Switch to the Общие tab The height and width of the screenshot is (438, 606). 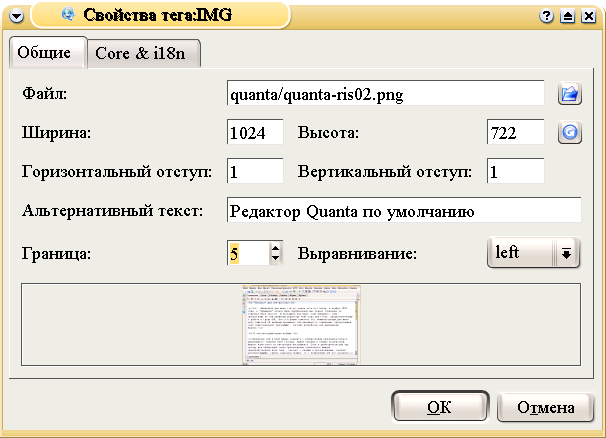click(x=45, y=52)
